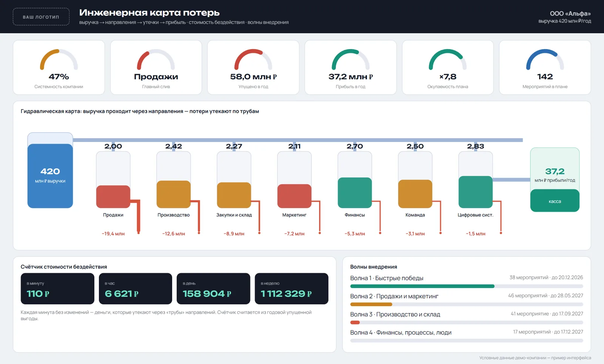604x364 pixels.
Task: Open the «в минуту» 110 ₽ counter tile
Action: coord(57,289)
